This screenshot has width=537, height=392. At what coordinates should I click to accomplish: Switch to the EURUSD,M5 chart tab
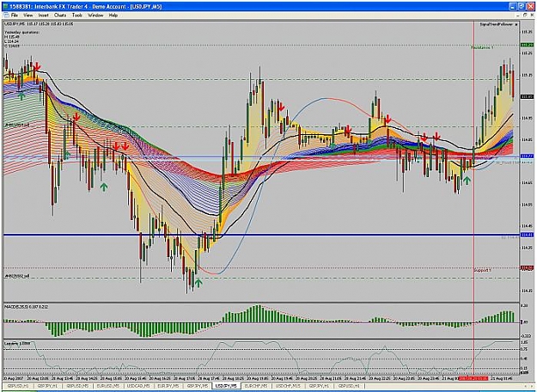108,386
